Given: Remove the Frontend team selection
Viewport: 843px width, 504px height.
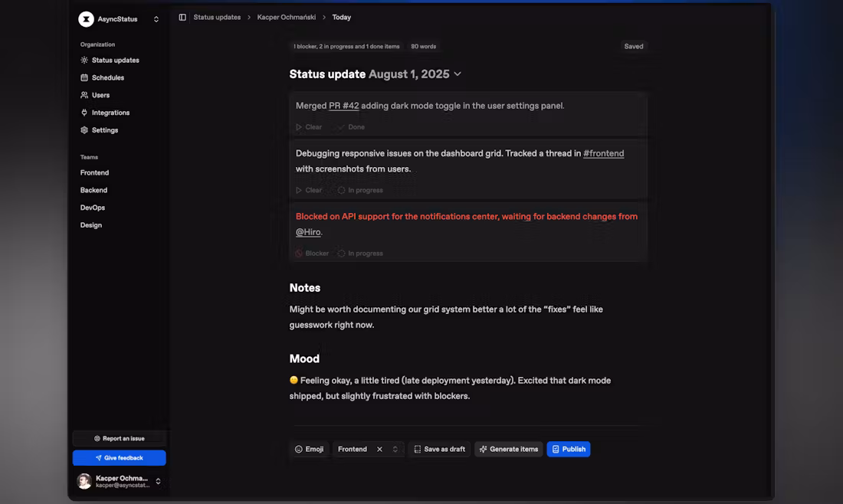Looking at the screenshot, I should coord(379,449).
